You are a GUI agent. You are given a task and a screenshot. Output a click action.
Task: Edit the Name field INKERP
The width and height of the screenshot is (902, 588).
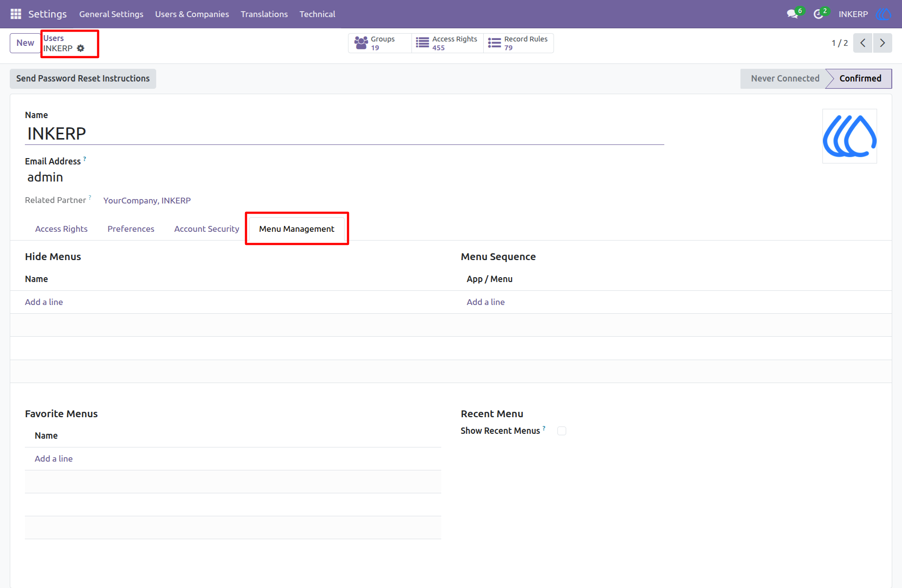point(345,134)
